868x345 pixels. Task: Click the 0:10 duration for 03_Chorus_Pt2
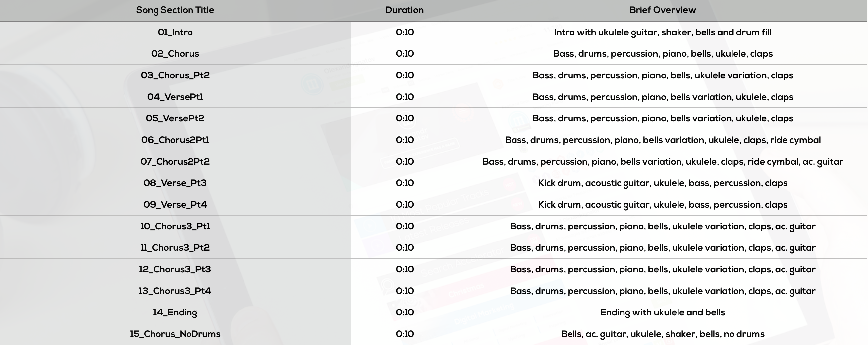pos(405,75)
